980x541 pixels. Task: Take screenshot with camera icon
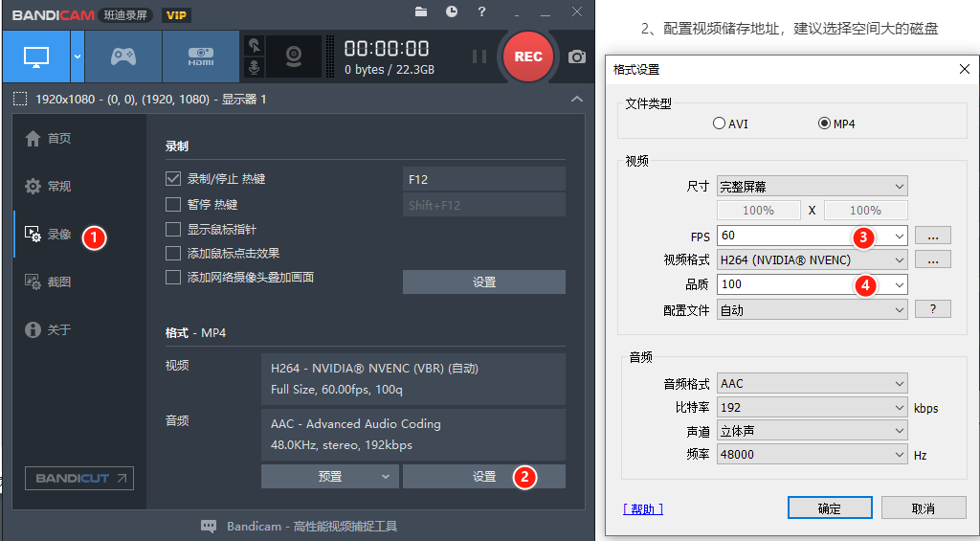click(576, 56)
